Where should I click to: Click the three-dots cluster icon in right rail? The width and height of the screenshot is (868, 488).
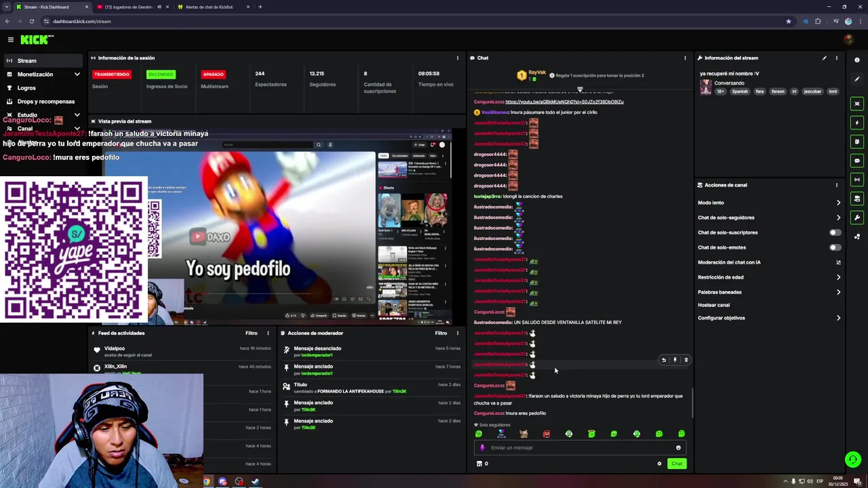[857, 237]
